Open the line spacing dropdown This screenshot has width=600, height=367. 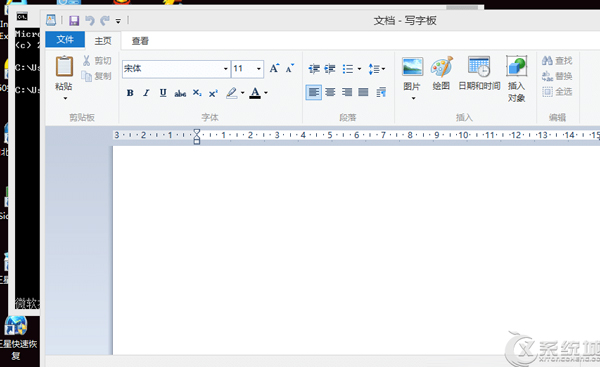[x=376, y=69]
